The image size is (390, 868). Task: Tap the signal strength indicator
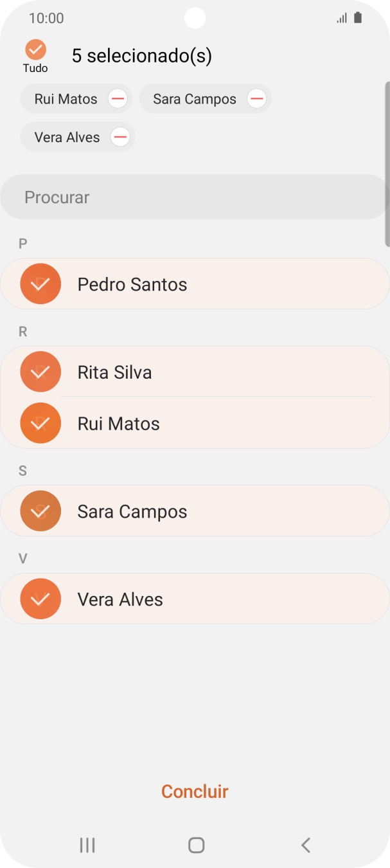tap(341, 17)
